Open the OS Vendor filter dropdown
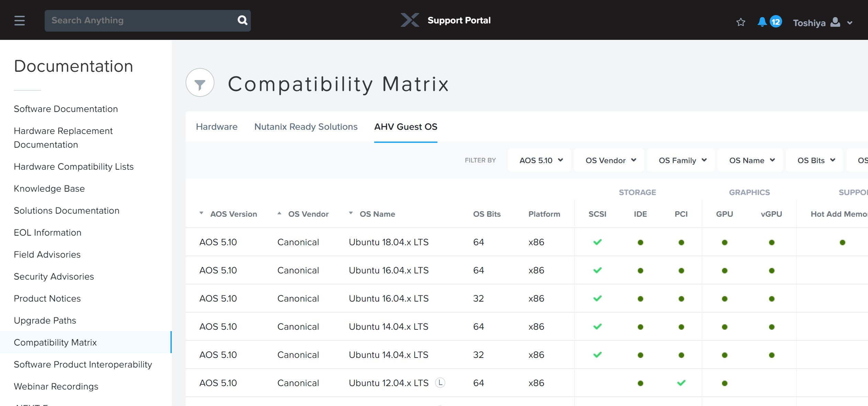The height and width of the screenshot is (406, 868). coord(609,160)
